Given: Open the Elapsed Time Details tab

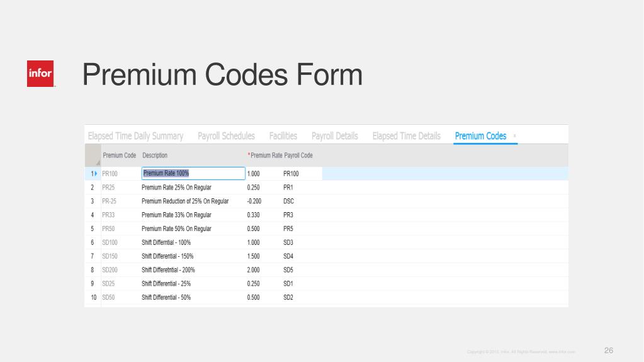Looking at the screenshot, I should coord(406,136).
